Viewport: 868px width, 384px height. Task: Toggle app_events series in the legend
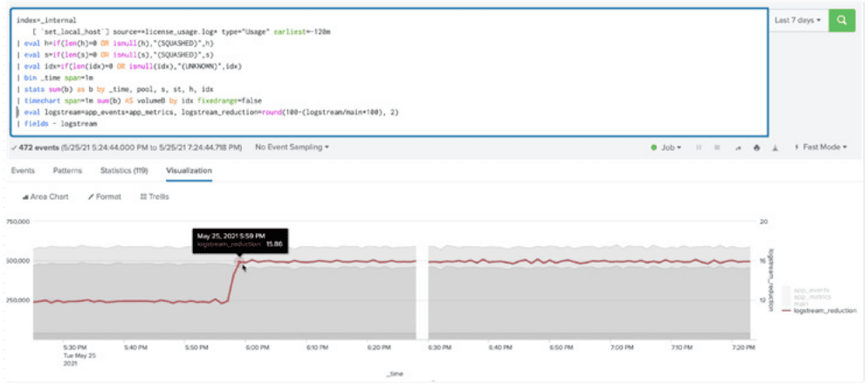(810, 286)
